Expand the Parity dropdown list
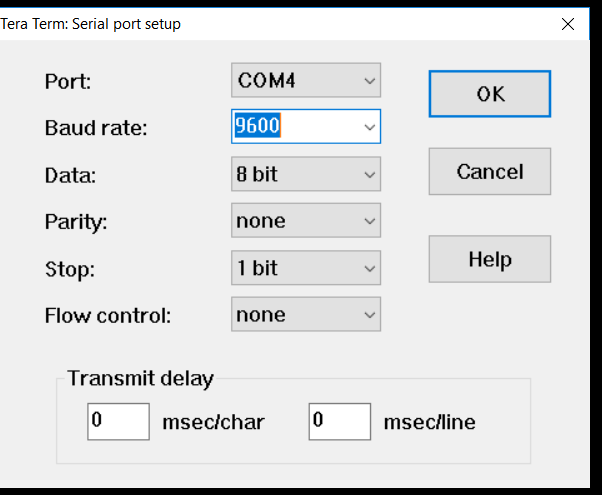The width and height of the screenshot is (602, 495). 306,220
